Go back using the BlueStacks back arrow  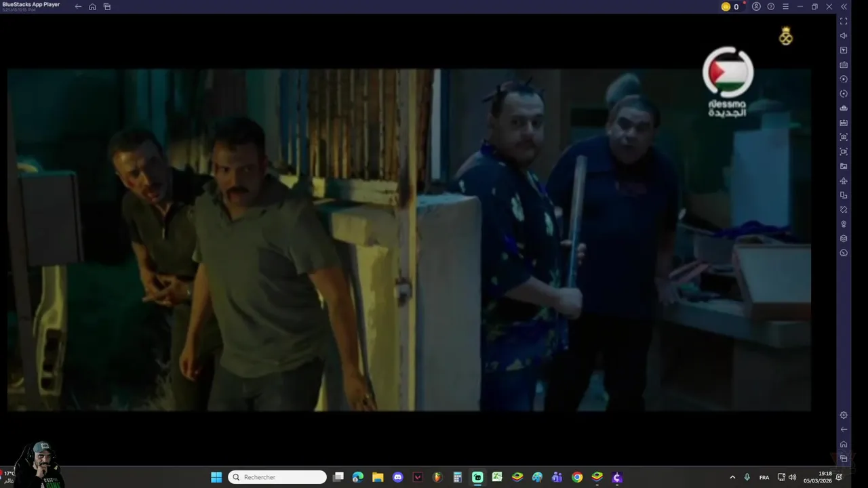click(78, 7)
